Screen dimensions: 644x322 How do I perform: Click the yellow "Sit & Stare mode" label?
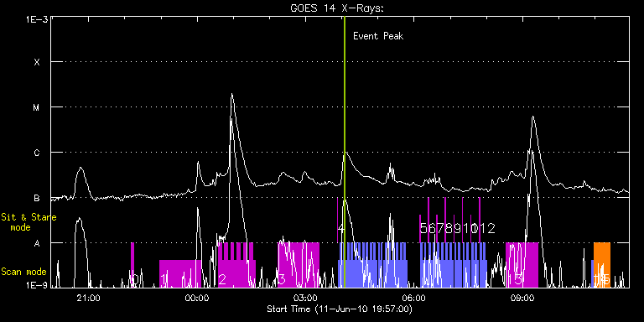coord(29,221)
